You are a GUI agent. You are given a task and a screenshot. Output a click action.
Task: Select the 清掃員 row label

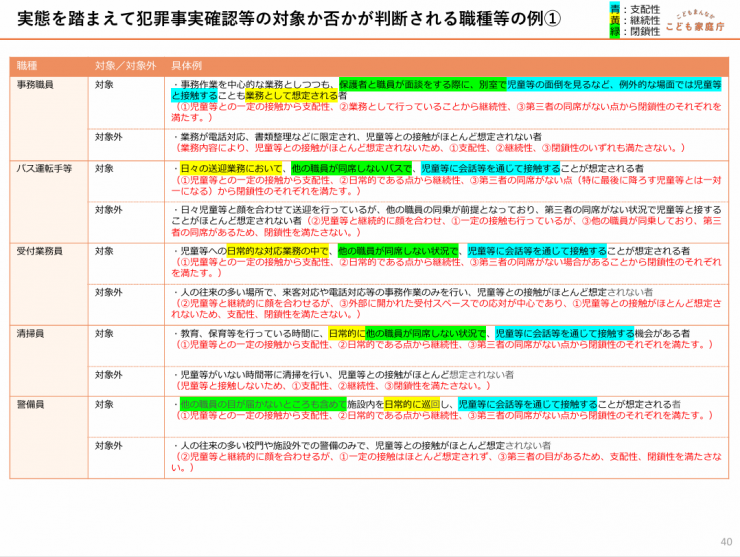click(x=30, y=334)
